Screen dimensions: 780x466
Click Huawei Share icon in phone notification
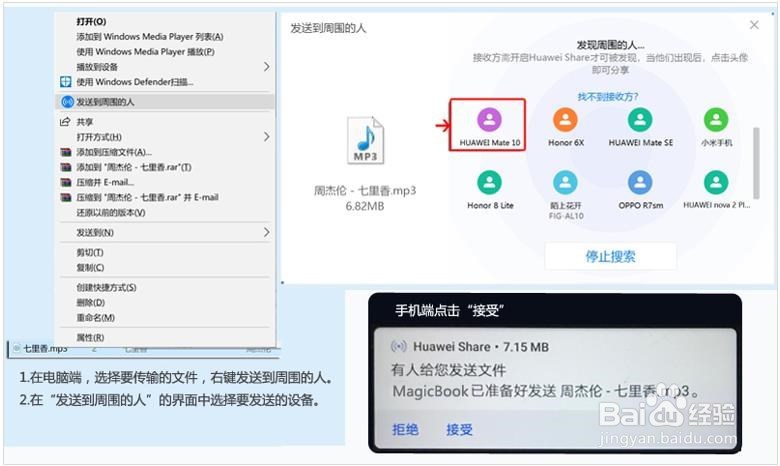[x=399, y=347]
